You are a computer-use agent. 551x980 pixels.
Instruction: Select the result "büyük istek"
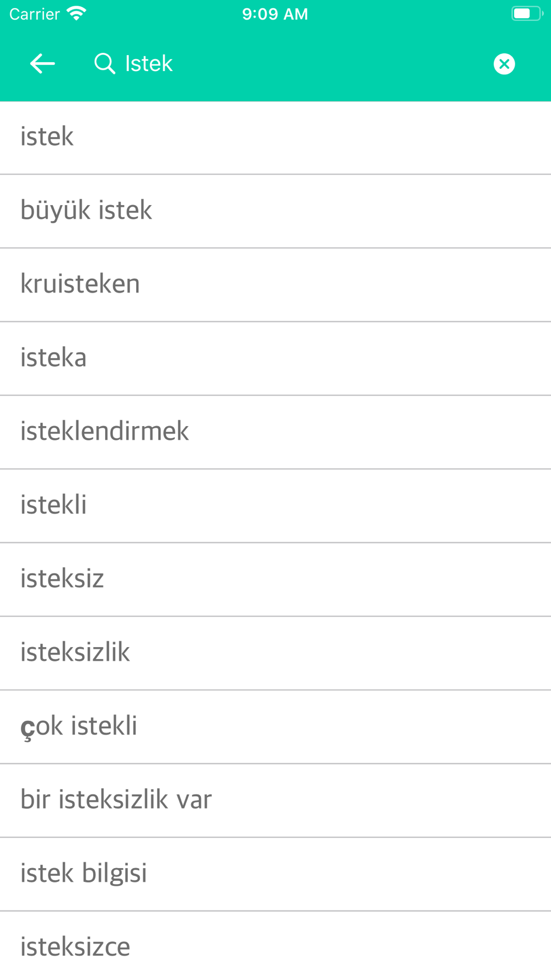pos(275,211)
